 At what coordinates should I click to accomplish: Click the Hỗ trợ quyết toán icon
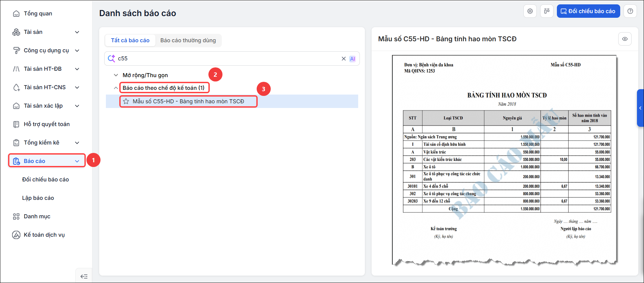(x=16, y=124)
